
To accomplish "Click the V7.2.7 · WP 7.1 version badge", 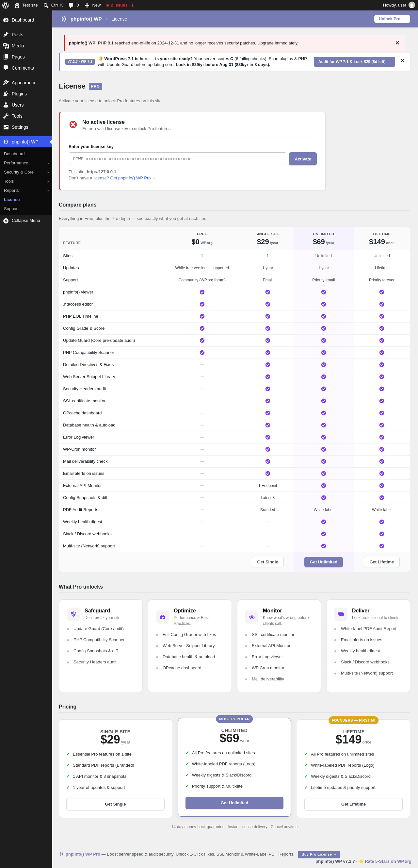I will click(80, 62).
